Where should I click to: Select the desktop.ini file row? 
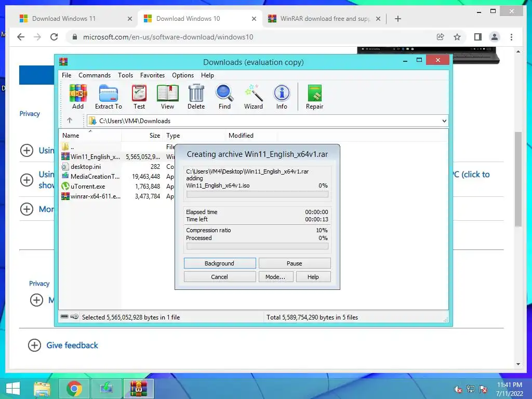117,167
